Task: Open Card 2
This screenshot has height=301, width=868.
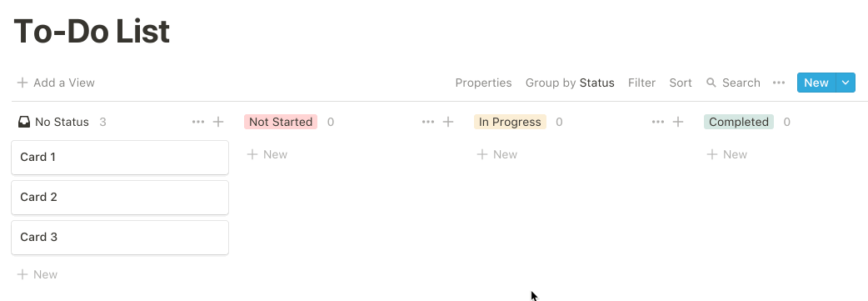Action: coord(120,198)
